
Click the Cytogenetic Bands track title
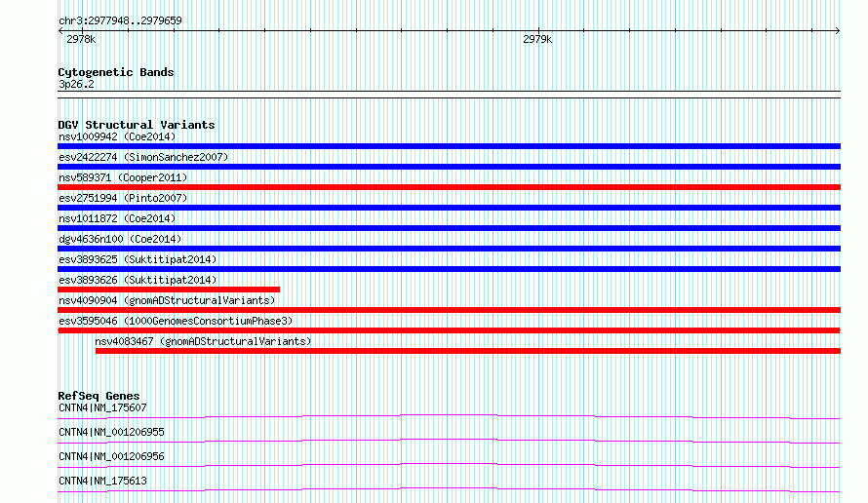(x=116, y=72)
